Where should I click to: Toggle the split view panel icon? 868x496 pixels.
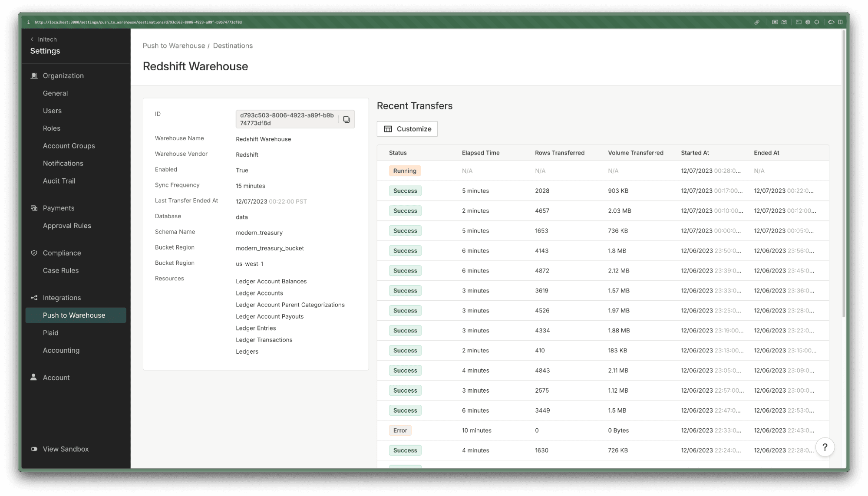[840, 22]
